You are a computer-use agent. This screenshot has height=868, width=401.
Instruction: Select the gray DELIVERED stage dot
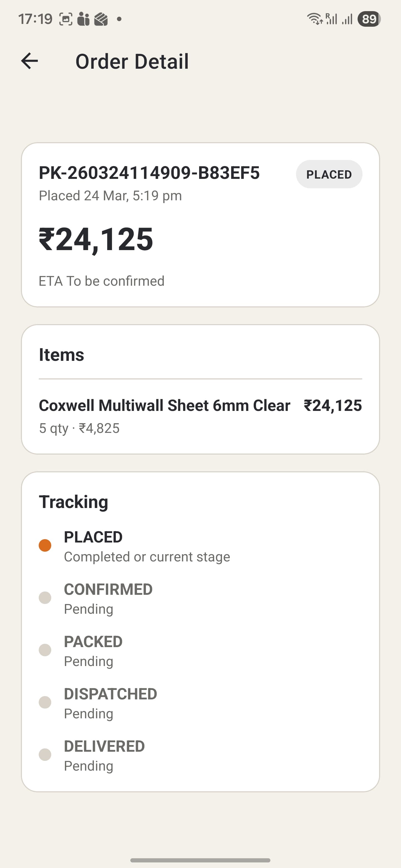(45, 755)
